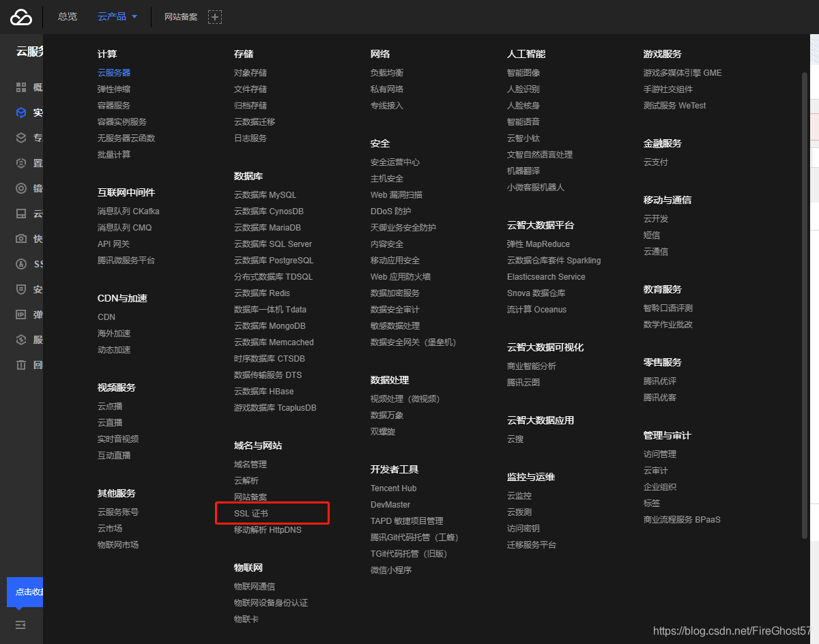Open 人脸识别 under 人工智能
The height and width of the screenshot is (644, 819).
[x=523, y=89]
